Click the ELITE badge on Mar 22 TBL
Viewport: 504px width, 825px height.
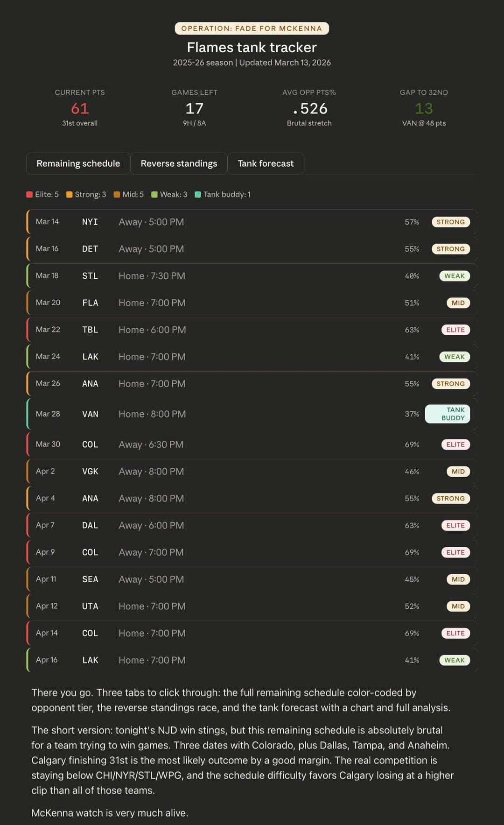[x=455, y=330]
